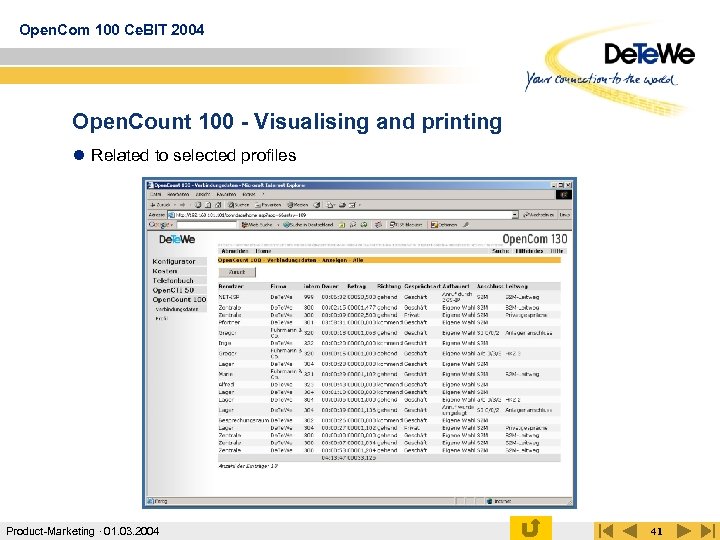Viewport: 720px width, 540px height.
Task: Jump to the first slide icon
Action: click(606, 531)
